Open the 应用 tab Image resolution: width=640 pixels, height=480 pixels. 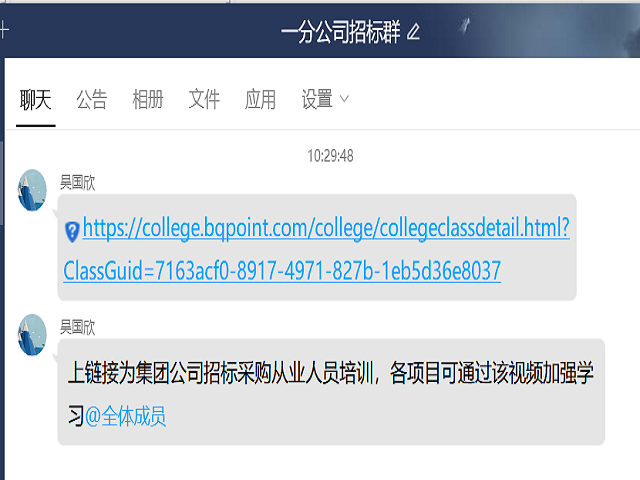[260, 99]
